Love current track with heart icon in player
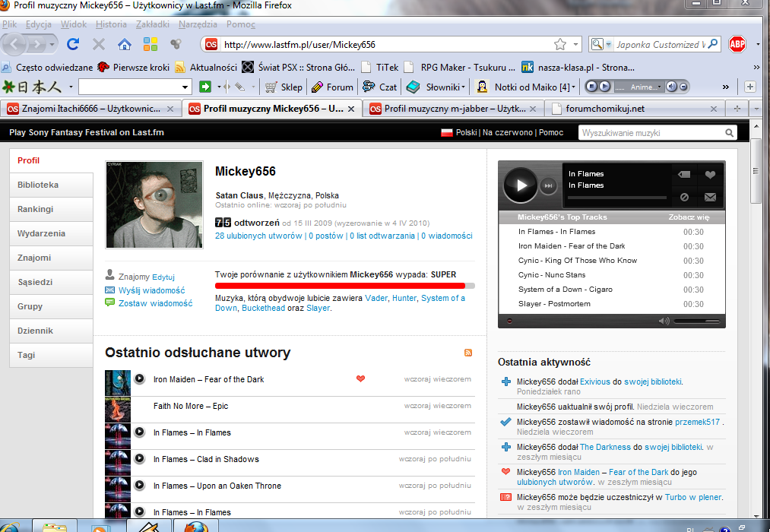The image size is (770, 532). coord(710,174)
